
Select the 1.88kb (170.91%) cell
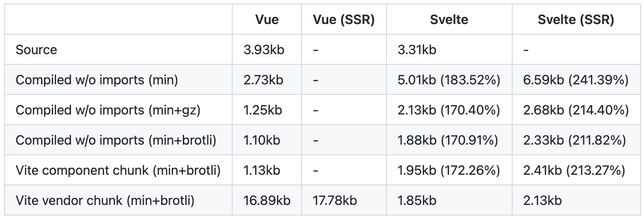click(448, 140)
